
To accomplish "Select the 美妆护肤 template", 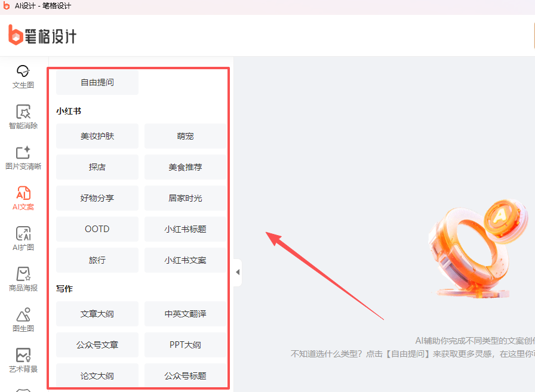I will [97, 136].
